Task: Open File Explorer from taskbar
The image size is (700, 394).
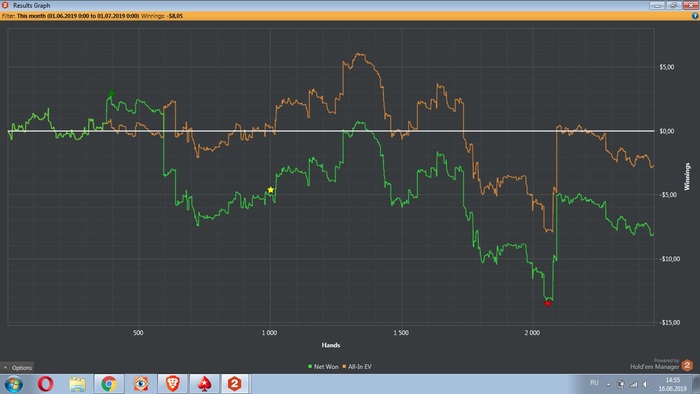Action: 77,384
